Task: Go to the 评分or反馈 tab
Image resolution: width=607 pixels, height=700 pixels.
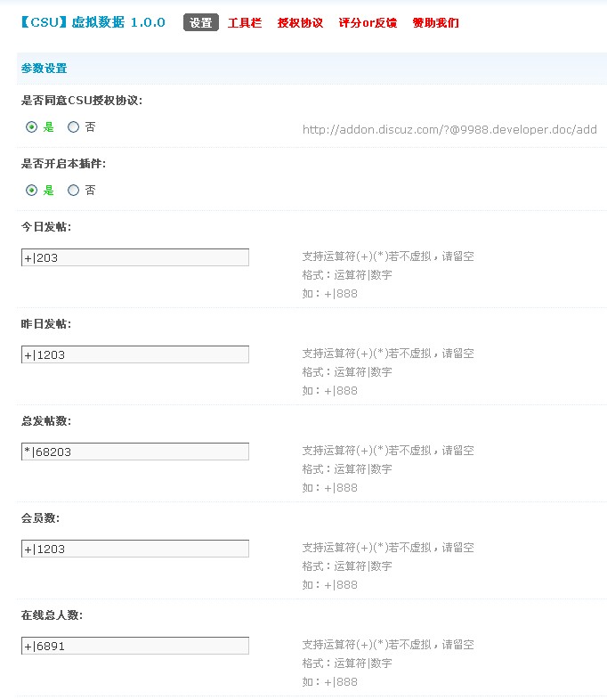Action: (x=368, y=23)
